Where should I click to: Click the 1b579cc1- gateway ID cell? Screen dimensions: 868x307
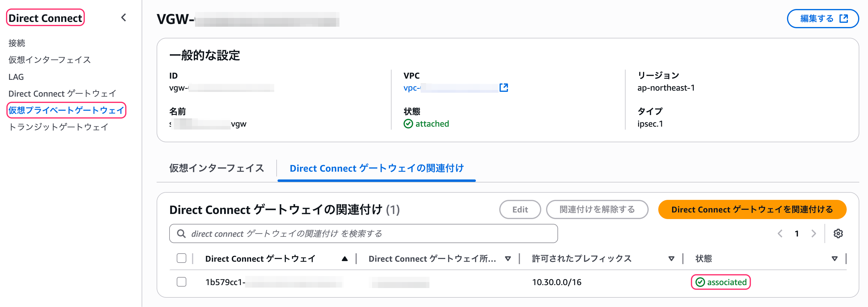274,282
